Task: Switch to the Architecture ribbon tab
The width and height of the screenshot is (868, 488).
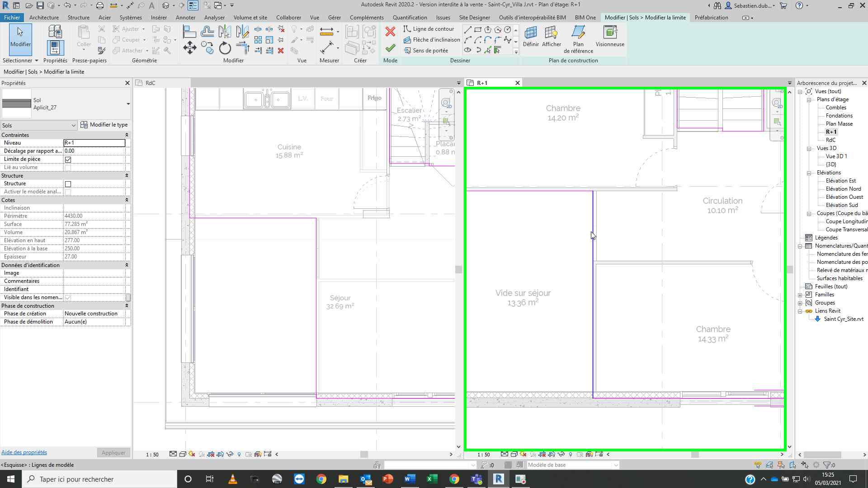Action: coord(44,17)
